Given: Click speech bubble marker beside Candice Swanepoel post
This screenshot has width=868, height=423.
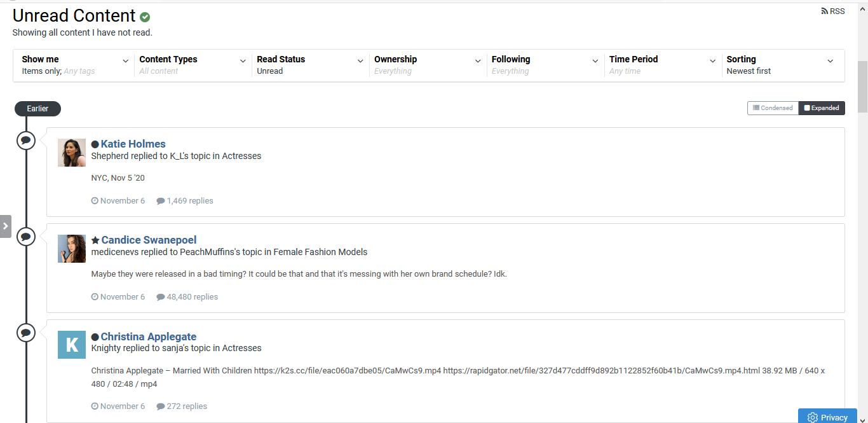Looking at the screenshot, I should click(x=25, y=237).
